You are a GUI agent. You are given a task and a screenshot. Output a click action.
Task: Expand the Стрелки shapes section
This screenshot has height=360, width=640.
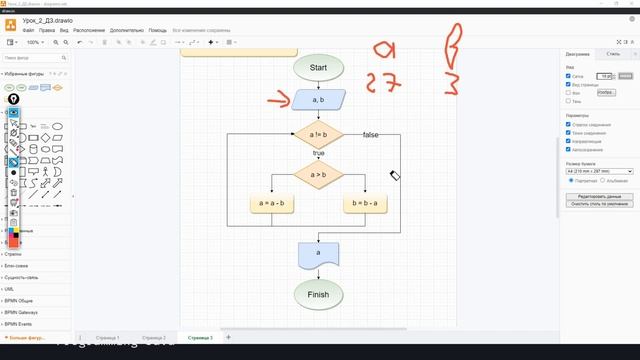click(x=13, y=254)
